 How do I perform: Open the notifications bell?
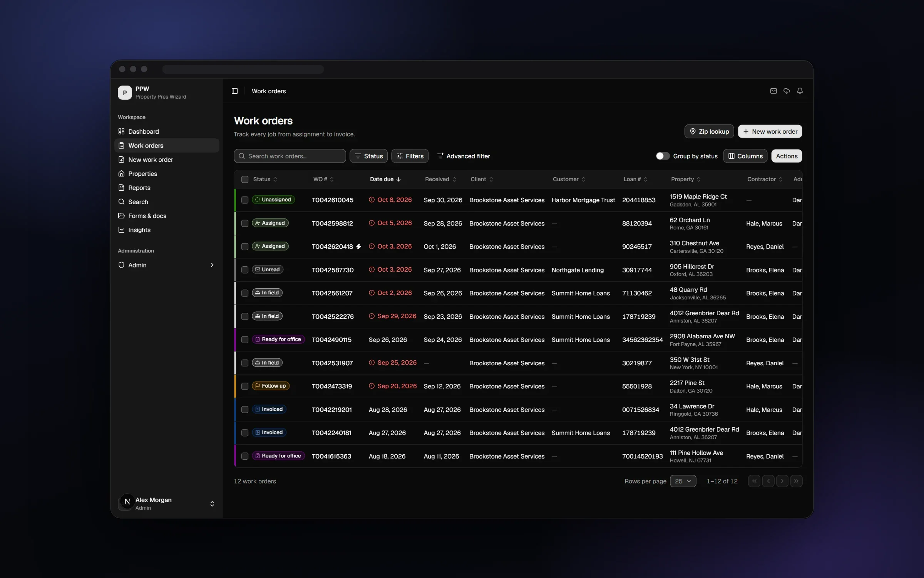click(x=800, y=91)
